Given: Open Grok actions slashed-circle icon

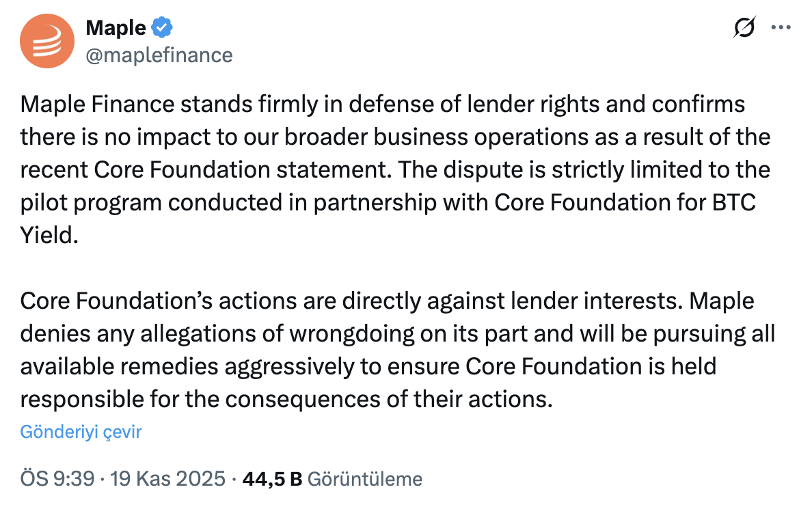Looking at the screenshot, I should [x=744, y=27].
